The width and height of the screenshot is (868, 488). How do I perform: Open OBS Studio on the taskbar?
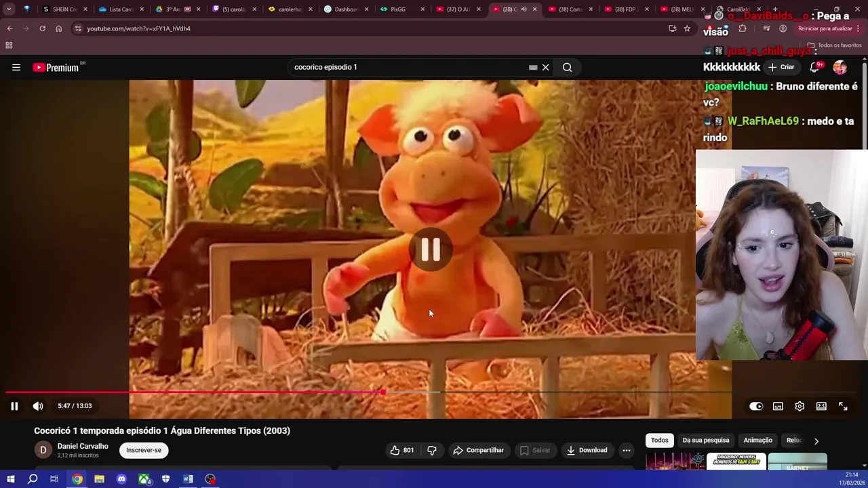click(210, 479)
